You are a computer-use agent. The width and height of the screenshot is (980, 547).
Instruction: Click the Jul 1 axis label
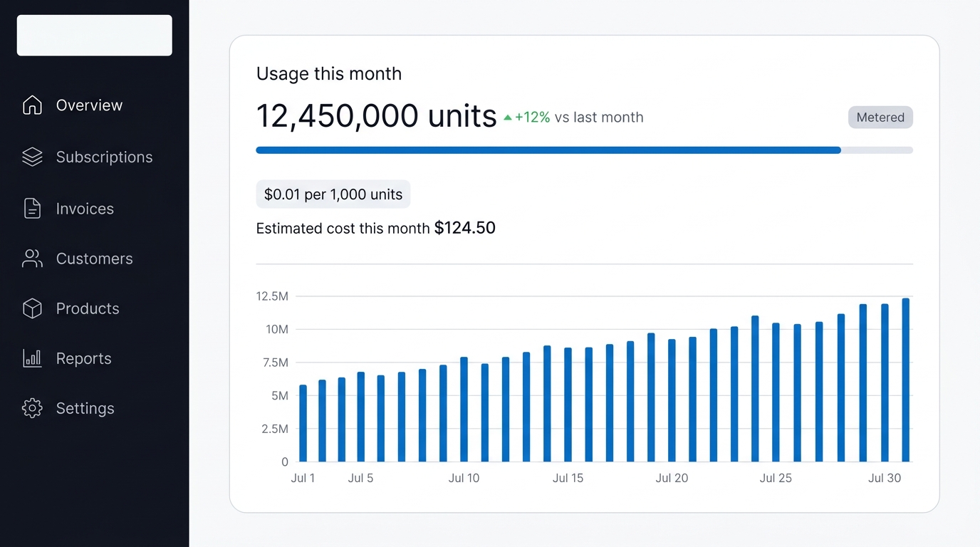[303, 479]
